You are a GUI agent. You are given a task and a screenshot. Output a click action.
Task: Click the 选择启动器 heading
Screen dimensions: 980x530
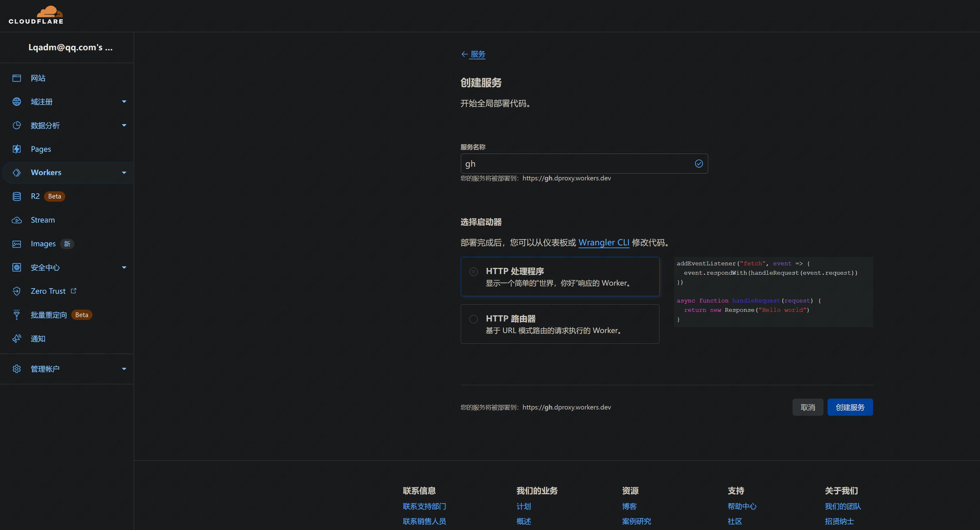[x=481, y=222]
